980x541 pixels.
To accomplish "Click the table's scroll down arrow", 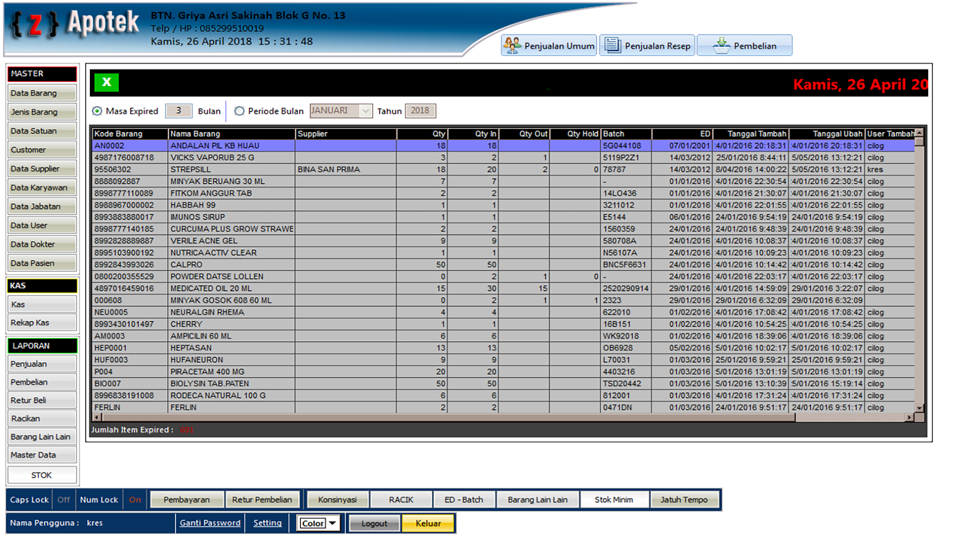I will tap(919, 408).
